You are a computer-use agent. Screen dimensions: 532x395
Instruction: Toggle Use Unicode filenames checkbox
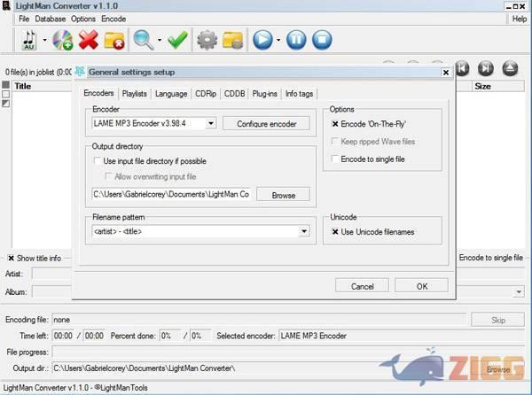335,232
